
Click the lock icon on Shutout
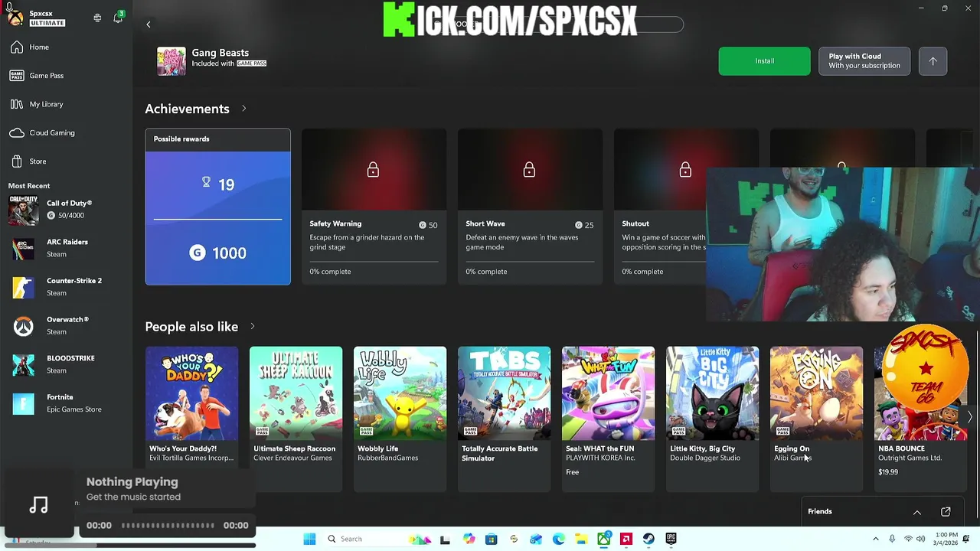coord(685,170)
